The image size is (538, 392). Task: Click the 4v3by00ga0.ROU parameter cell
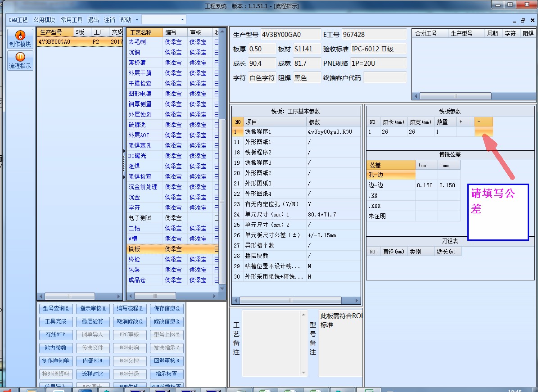click(333, 132)
